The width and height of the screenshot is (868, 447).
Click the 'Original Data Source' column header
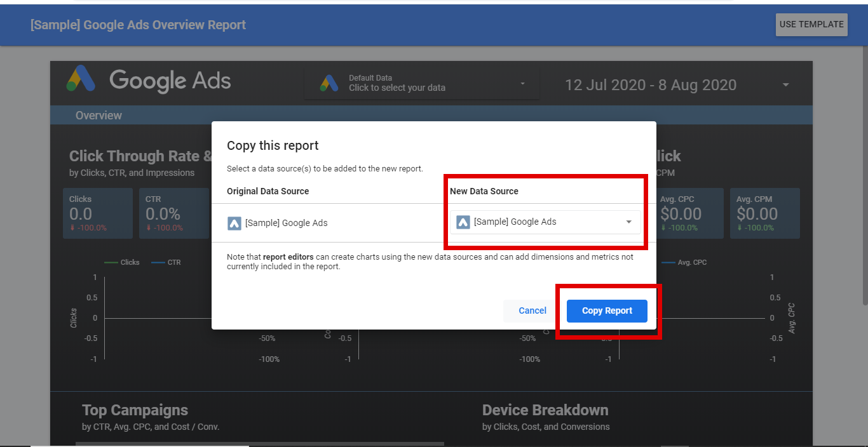tap(268, 191)
